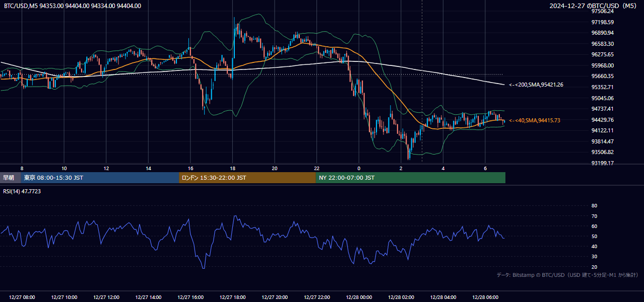Click price axis label 95660.35

(603, 76)
